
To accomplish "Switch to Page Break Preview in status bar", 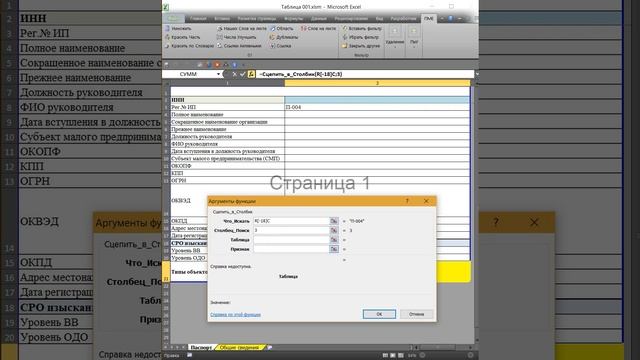I will tap(400, 356).
